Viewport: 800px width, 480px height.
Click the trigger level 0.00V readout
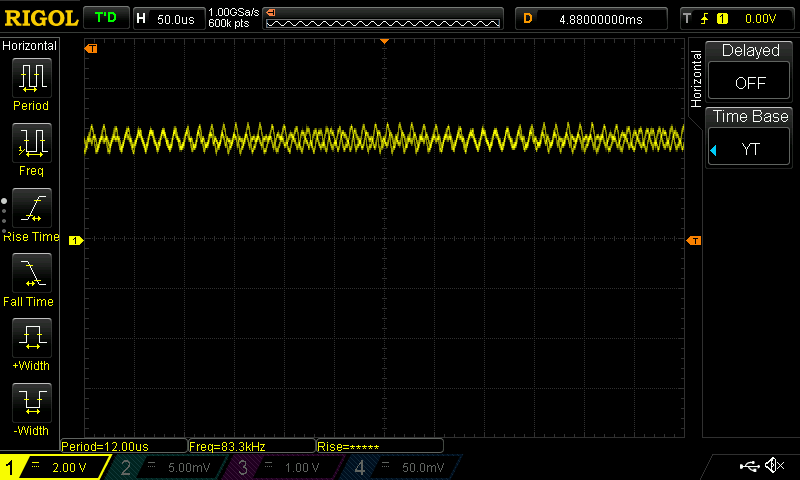(760, 19)
